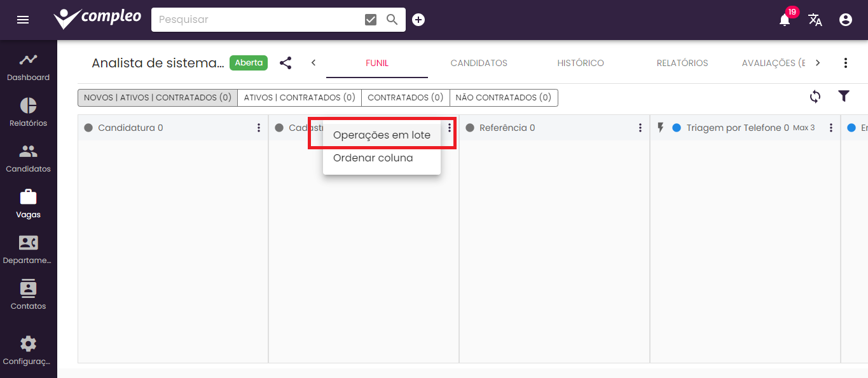
Task: Toggle the blue circle on Triagem por Telefone
Action: click(x=675, y=127)
